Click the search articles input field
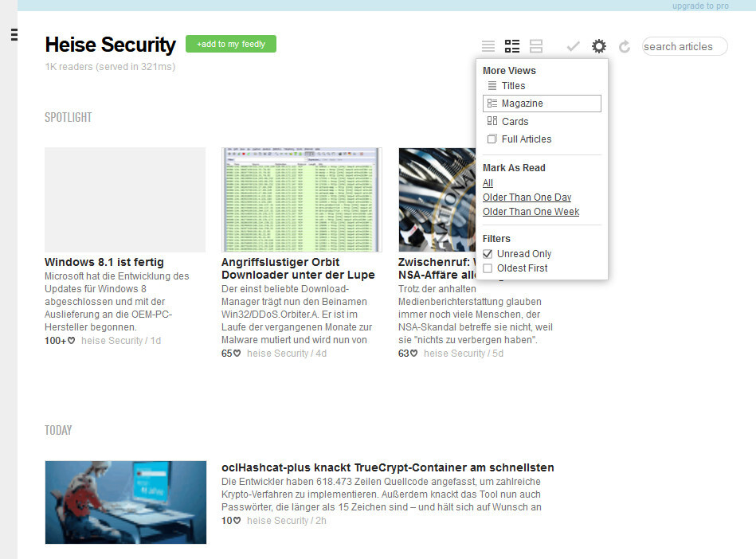756x559 pixels. pyautogui.click(x=684, y=46)
